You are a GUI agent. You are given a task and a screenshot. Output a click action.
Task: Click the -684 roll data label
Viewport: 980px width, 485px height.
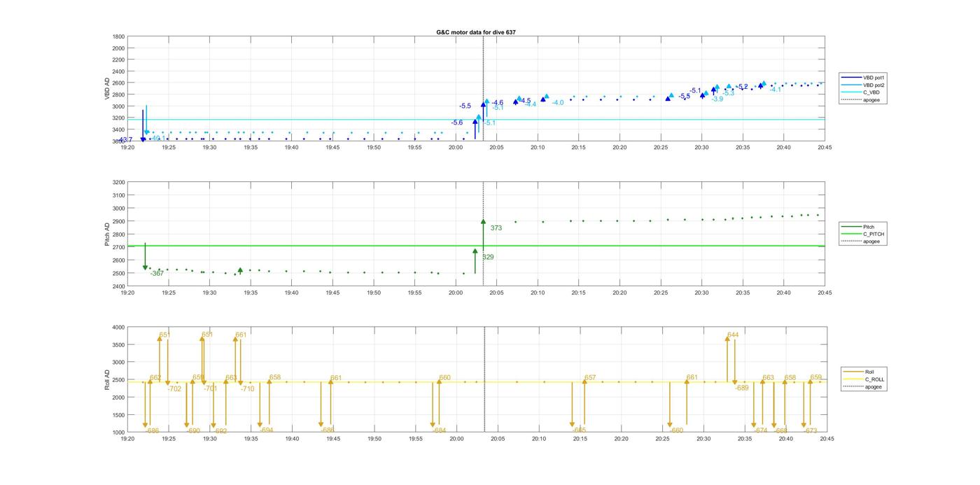[x=440, y=430]
